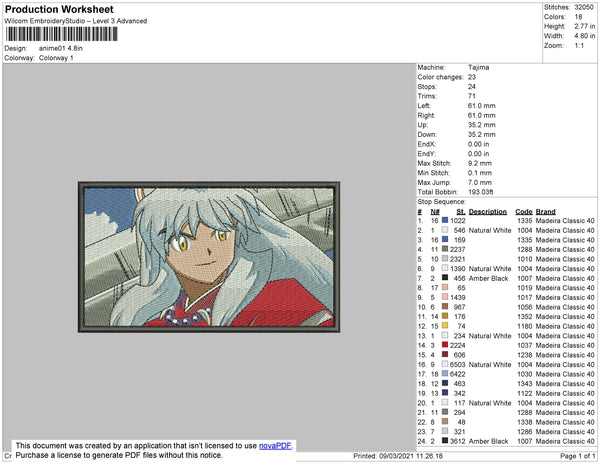Select the blue swatch in stop 3
Image resolution: width=600 pixels, height=464 pixels.
click(445, 239)
